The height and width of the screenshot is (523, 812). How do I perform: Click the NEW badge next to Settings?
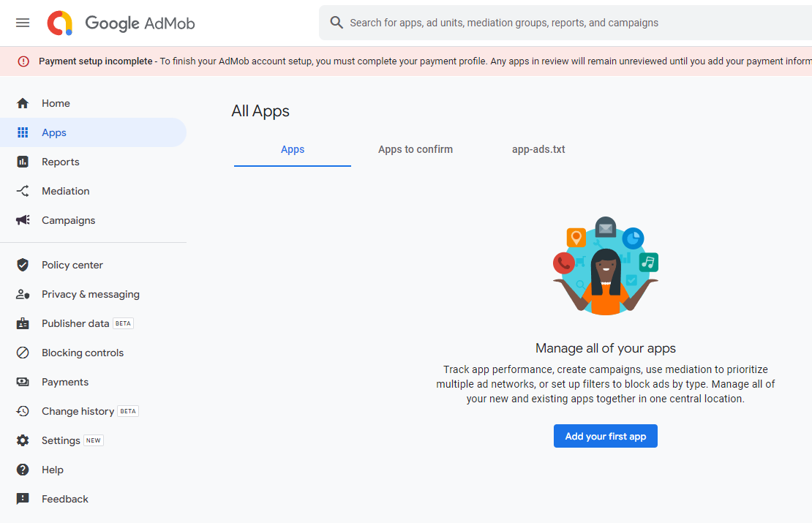click(94, 440)
